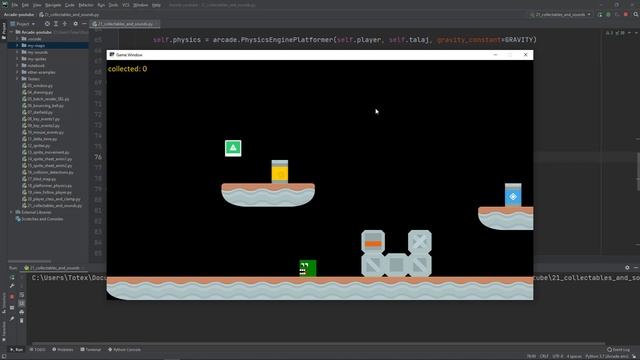Select 03_window.py in project tree

37,86
